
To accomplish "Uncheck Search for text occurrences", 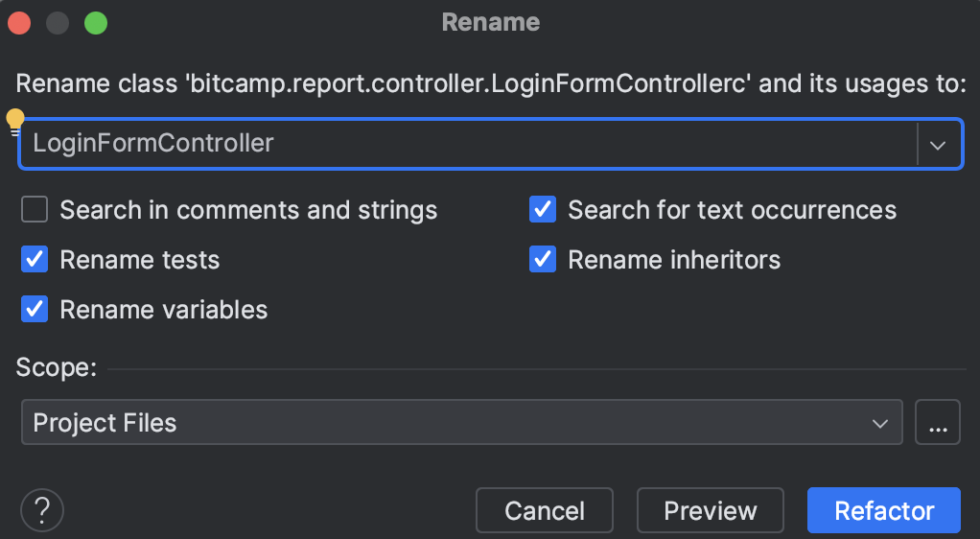I will (x=543, y=210).
